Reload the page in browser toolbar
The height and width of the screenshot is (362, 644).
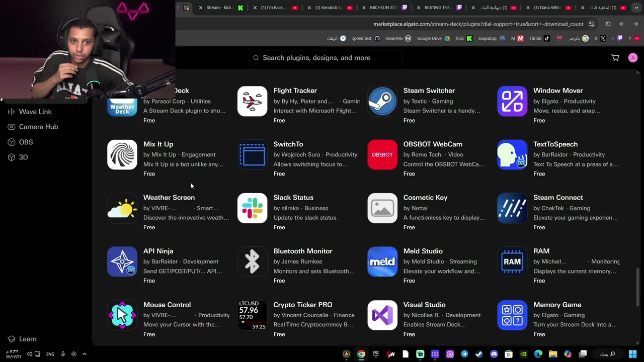pos(608,24)
